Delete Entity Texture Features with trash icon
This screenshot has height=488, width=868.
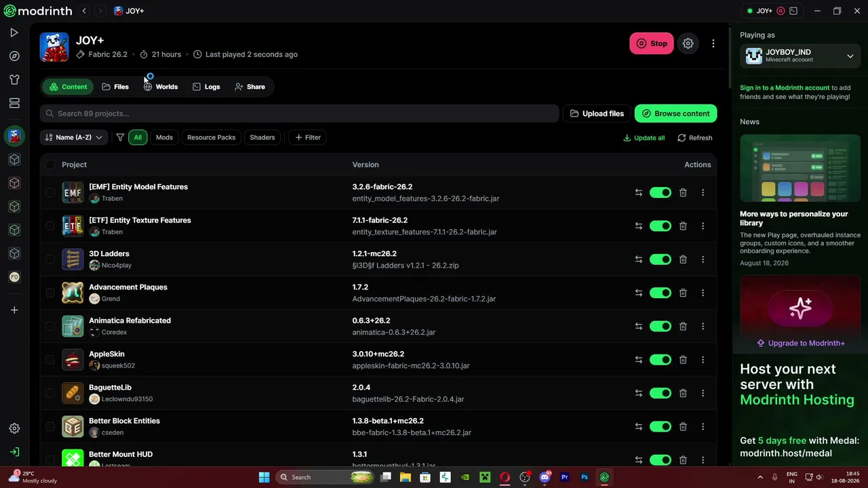point(683,226)
